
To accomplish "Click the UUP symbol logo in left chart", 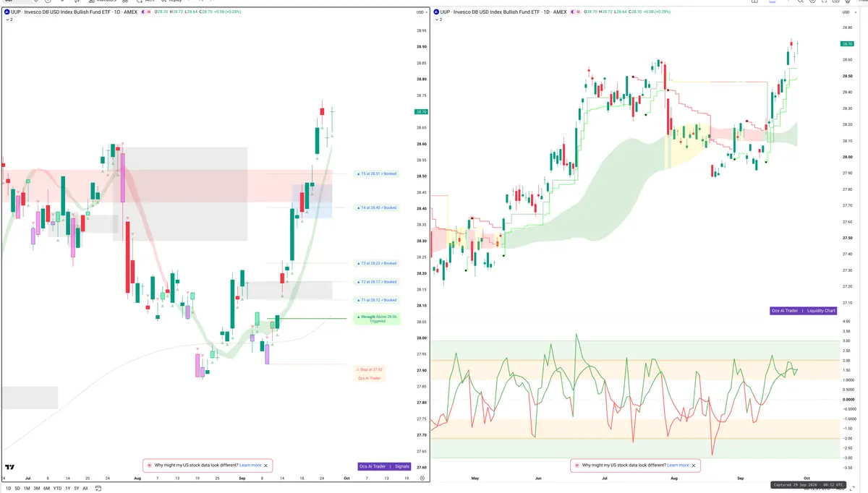I will point(7,12).
